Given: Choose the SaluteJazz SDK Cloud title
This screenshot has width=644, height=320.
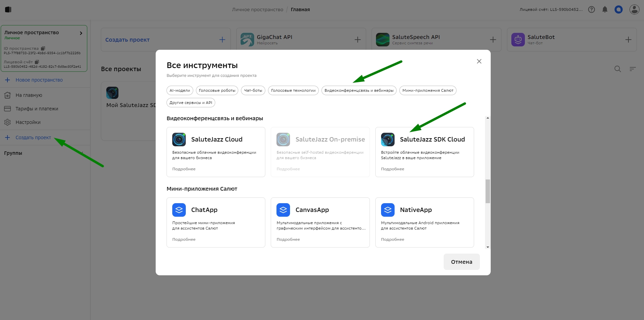Looking at the screenshot, I should pos(432,139).
